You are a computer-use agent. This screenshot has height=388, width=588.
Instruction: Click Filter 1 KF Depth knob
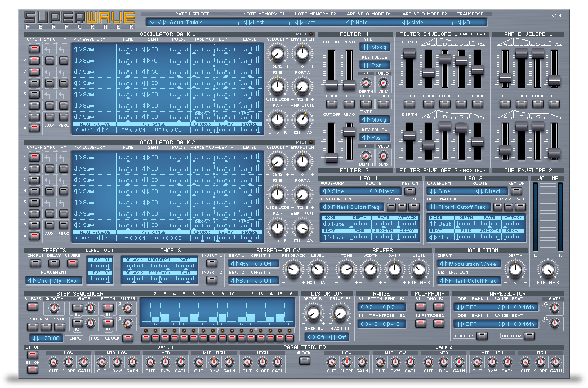tap(366, 83)
